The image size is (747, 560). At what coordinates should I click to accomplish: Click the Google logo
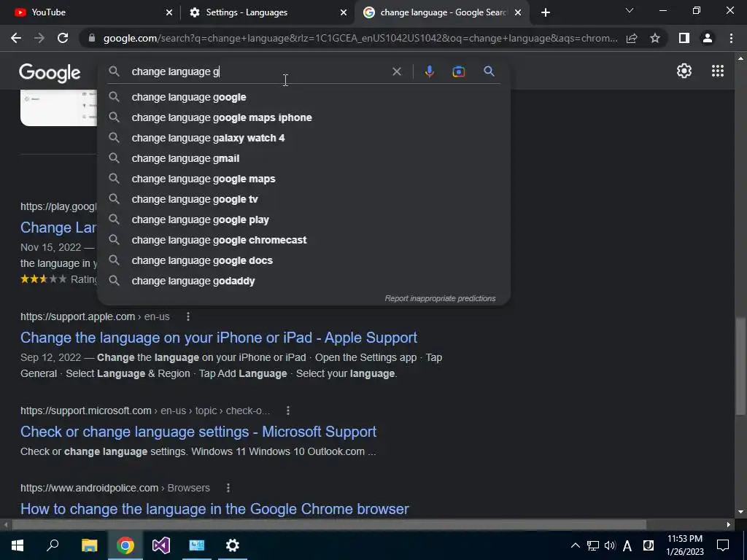click(x=50, y=73)
